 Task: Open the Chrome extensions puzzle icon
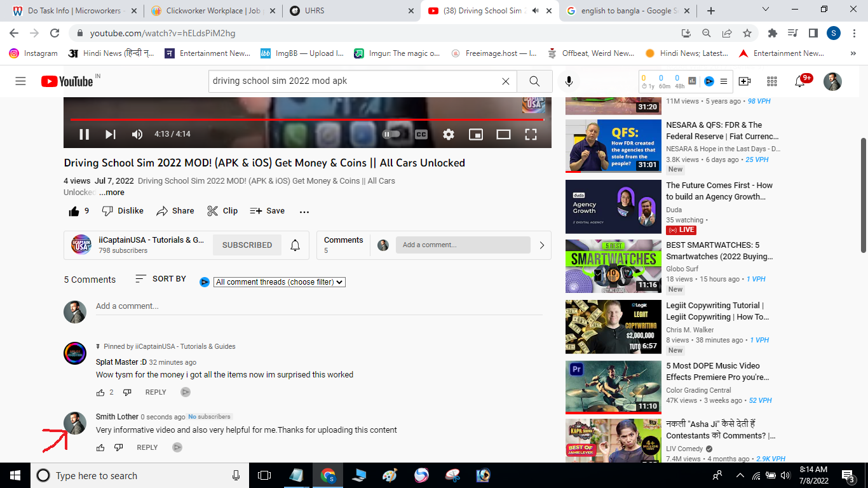pyautogui.click(x=773, y=33)
